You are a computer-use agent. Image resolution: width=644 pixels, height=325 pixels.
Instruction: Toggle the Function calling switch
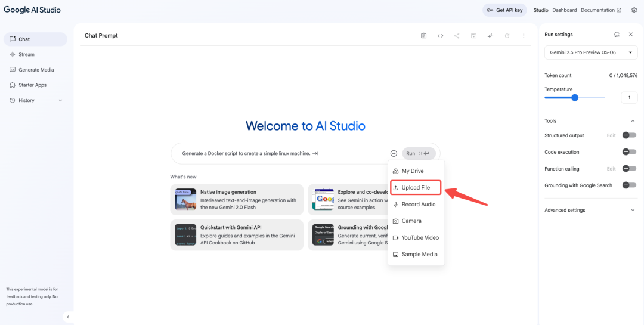629,168
